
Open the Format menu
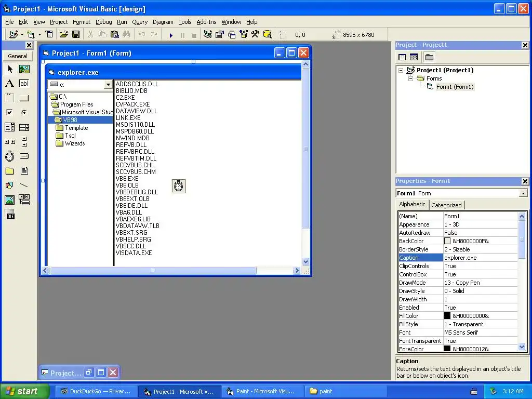pos(82,22)
